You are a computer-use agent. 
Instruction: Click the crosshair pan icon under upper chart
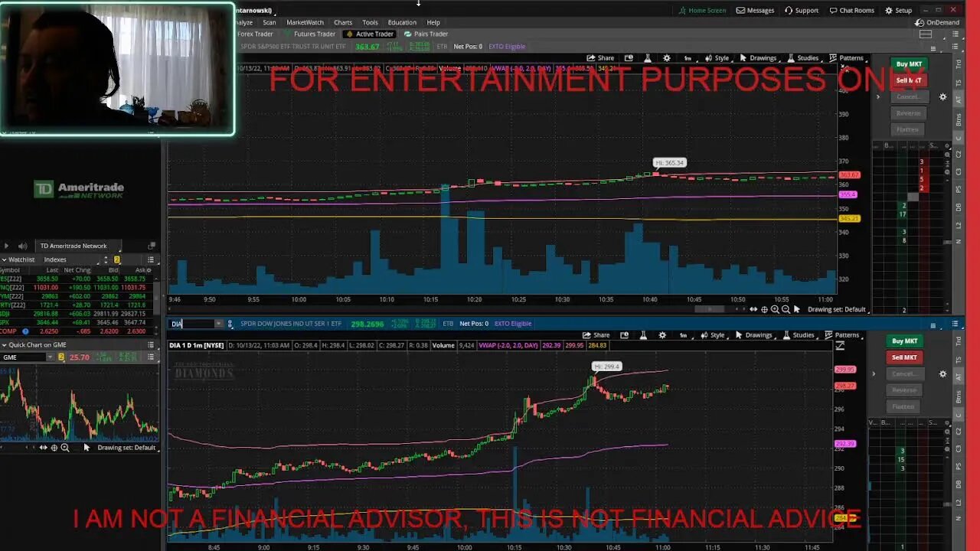point(764,309)
